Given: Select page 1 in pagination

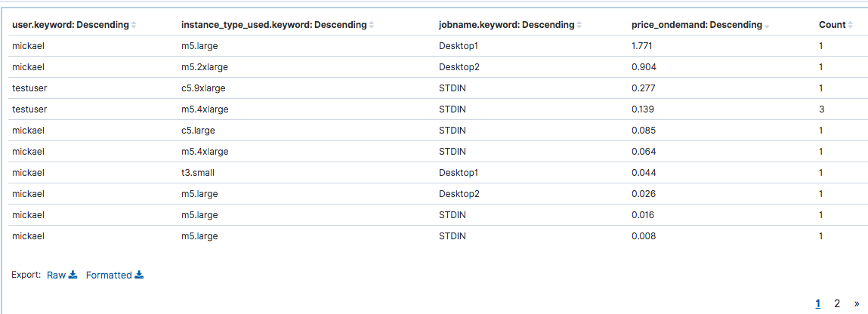Looking at the screenshot, I should [818, 303].
